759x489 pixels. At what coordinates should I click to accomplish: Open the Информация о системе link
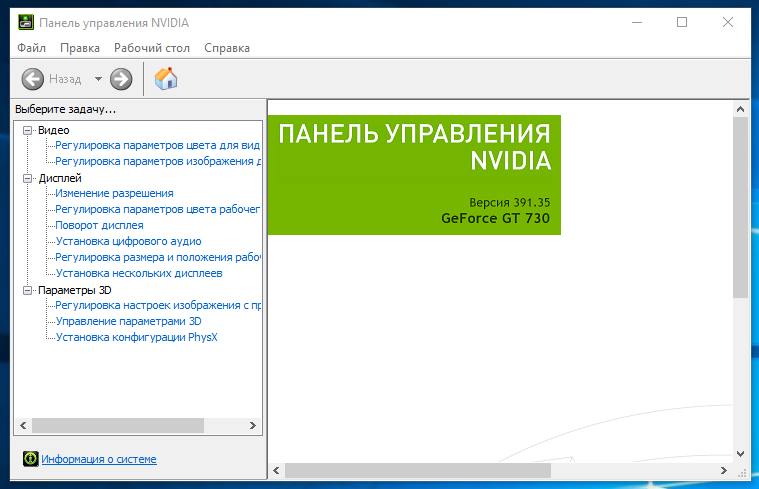pyautogui.click(x=99, y=459)
